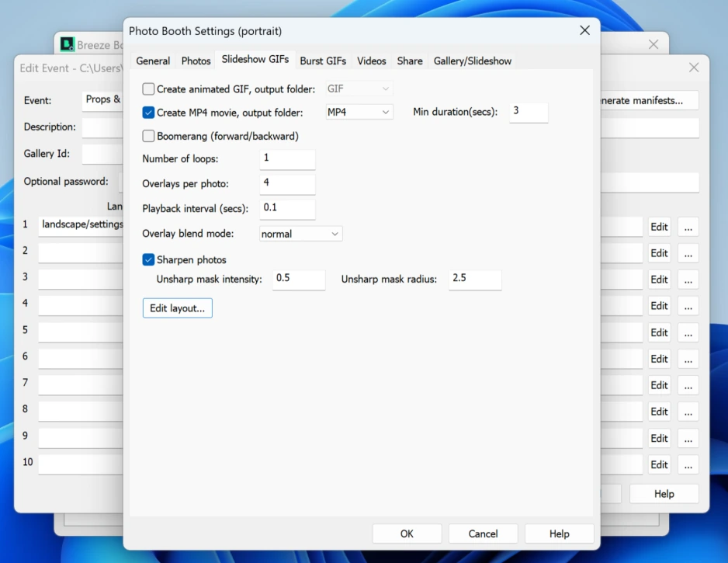Image resolution: width=728 pixels, height=563 pixels.
Task: Switch to Gallery/Slideshow tab
Action: coord(472,61)
